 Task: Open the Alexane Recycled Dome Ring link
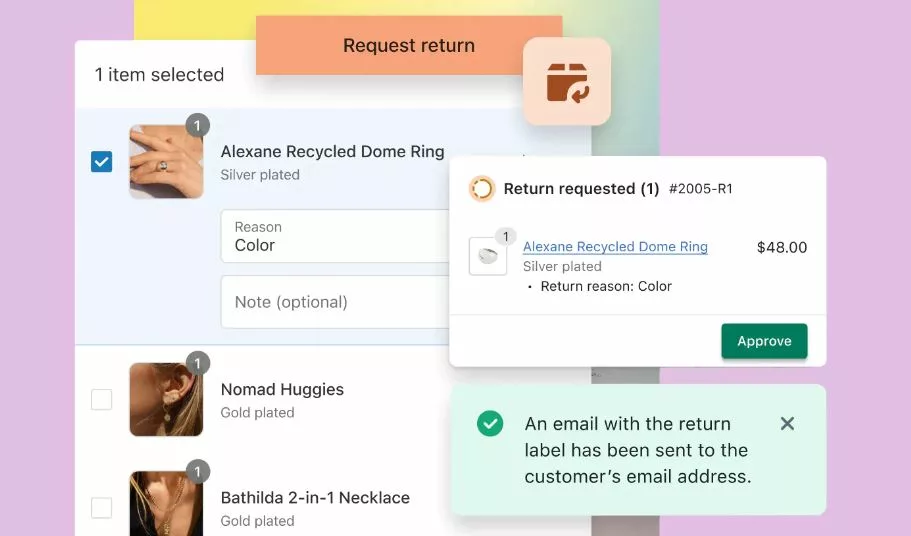[615, 247]
